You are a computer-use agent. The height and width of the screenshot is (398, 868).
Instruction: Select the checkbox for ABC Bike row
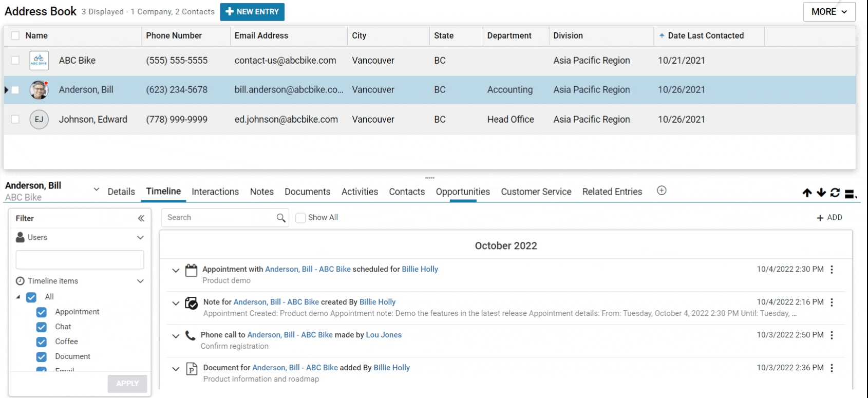[15, 61]
